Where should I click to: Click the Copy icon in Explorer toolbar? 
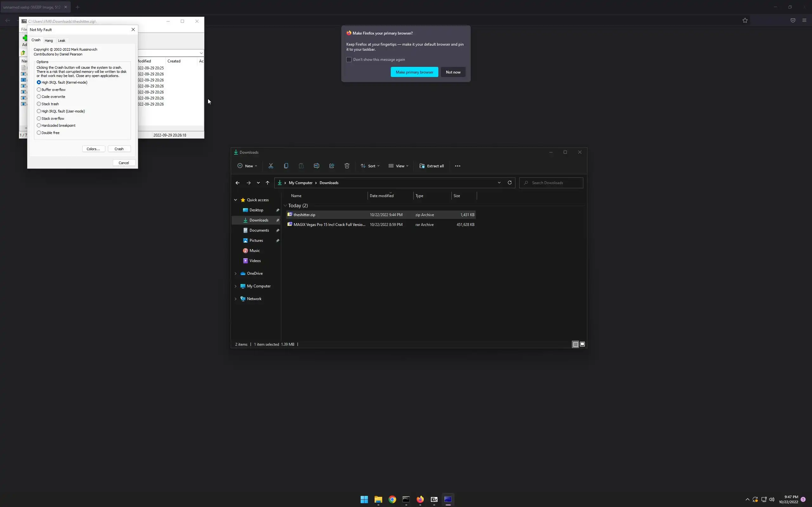coord(286,166)
